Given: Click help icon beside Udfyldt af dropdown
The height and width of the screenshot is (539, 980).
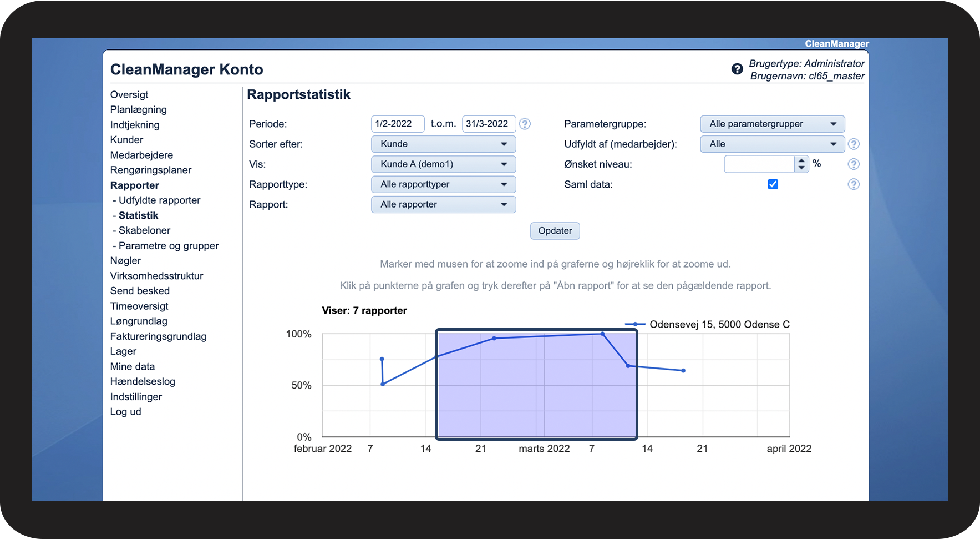Looking at the screenshot, I should tap(854, 144).
